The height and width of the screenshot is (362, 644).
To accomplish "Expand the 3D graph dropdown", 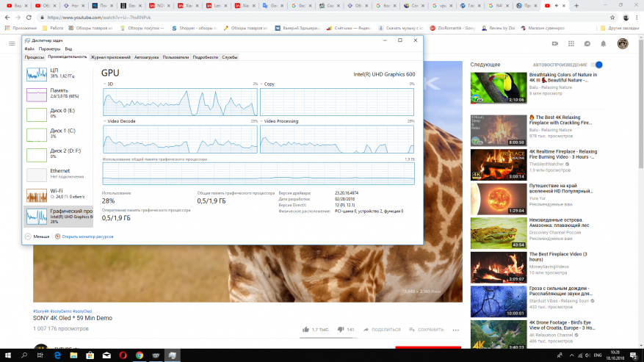I will [x=105, y=84].
